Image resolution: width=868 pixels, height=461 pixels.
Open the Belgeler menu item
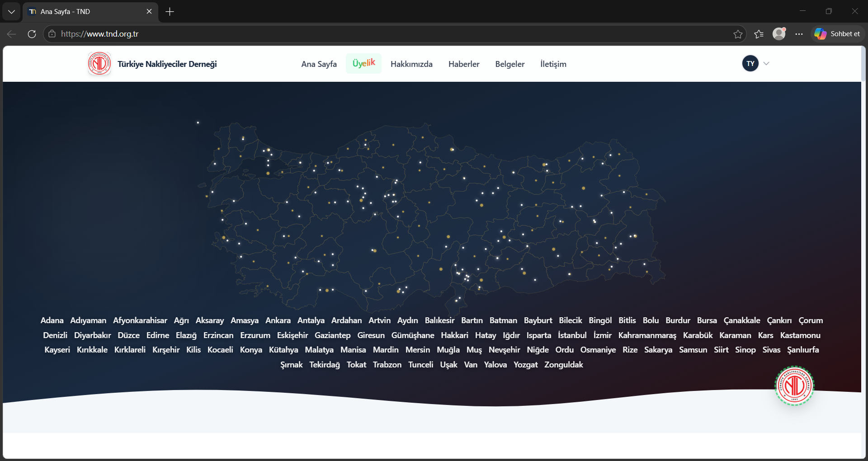coord(510,64)
